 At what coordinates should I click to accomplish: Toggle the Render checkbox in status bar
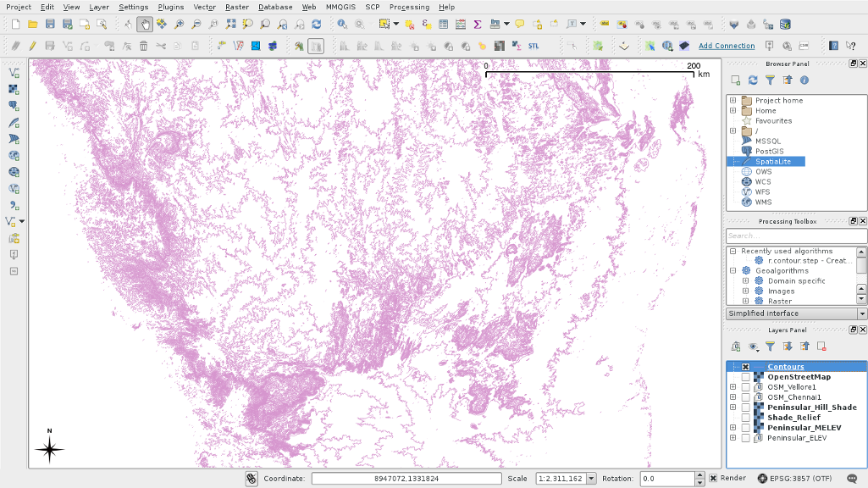(713, 479)
